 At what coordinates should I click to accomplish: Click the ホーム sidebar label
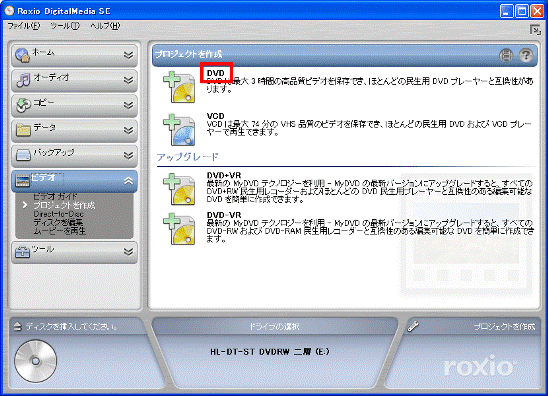44,52
